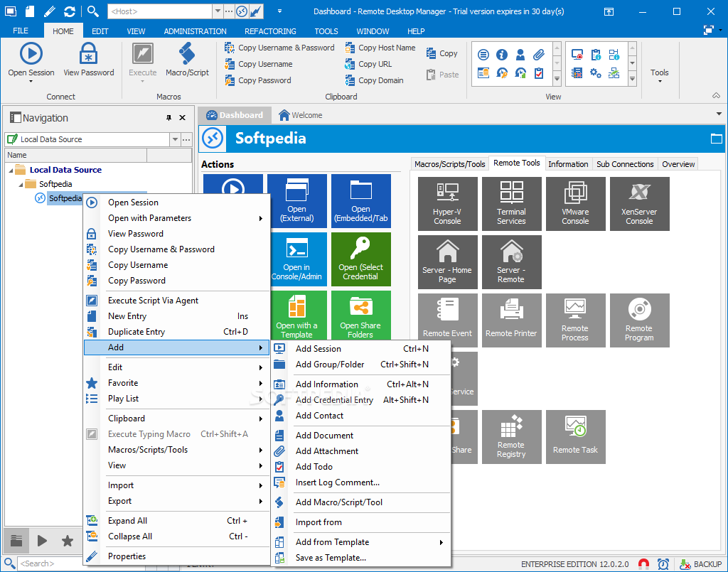Click the Name column header
The width and height of the screenshot is (728, 572).
(x=75, y=155)
